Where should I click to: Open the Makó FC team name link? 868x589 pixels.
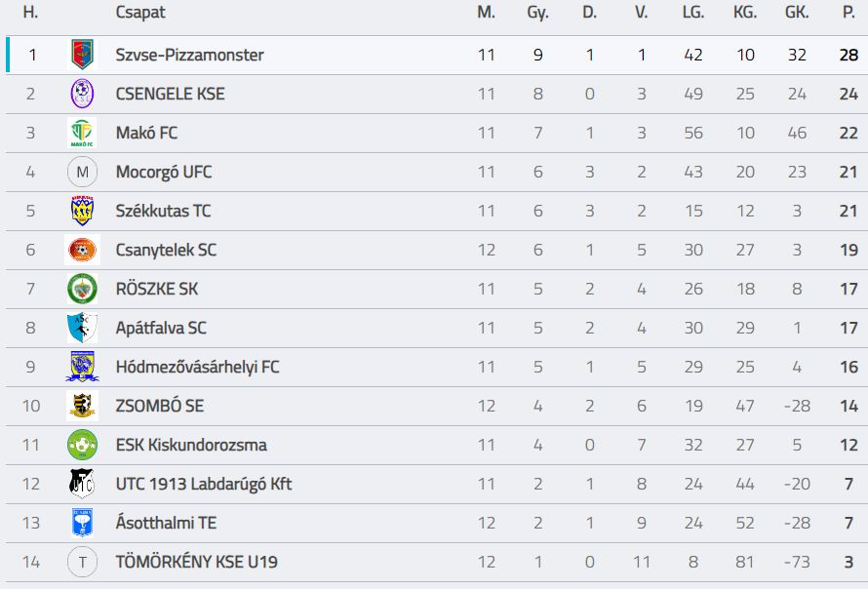[x=146, y=133]
